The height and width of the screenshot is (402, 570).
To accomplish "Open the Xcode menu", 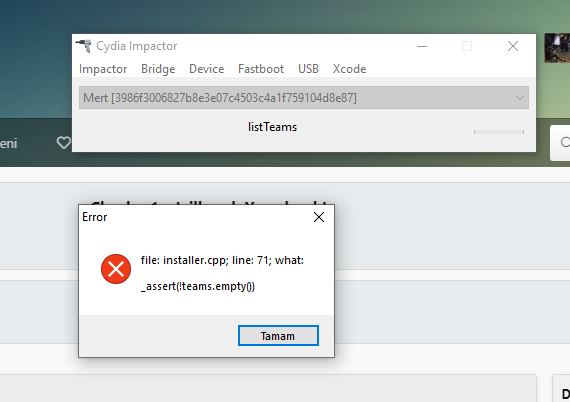I will point(349,69).
